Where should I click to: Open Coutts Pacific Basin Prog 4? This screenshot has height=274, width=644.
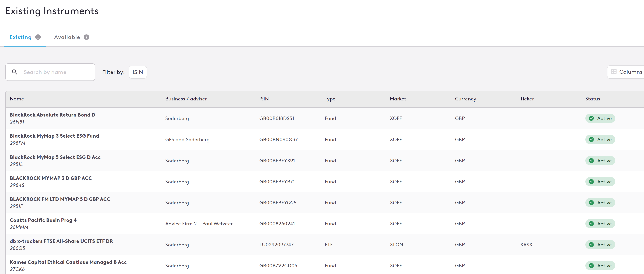(x=43, y=220)
